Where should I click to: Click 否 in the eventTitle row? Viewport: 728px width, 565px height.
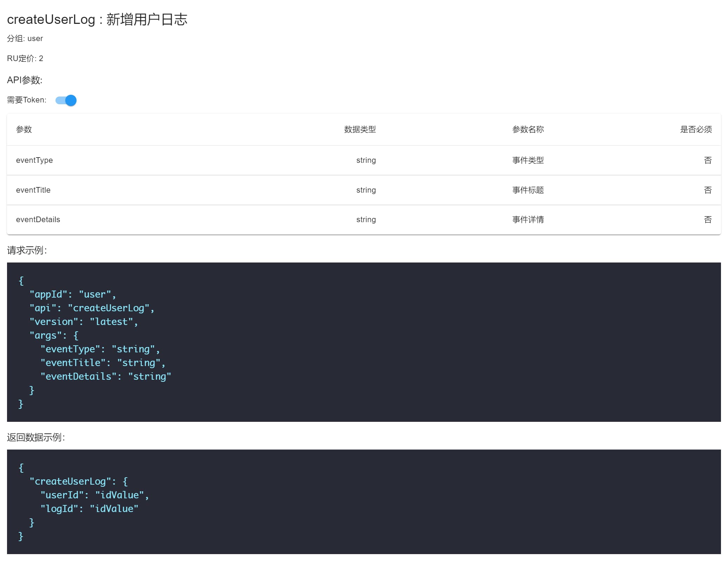pyautogui.click(x=708, y=190)
